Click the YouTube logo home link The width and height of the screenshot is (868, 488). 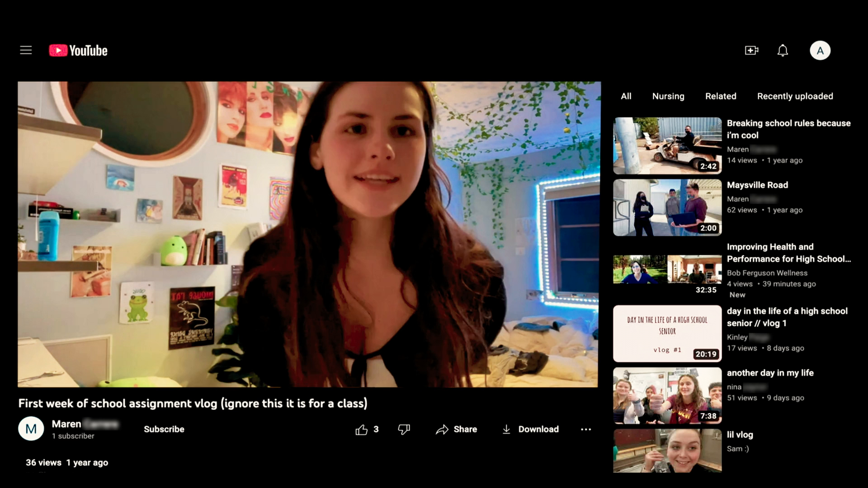tap(78, 51)
